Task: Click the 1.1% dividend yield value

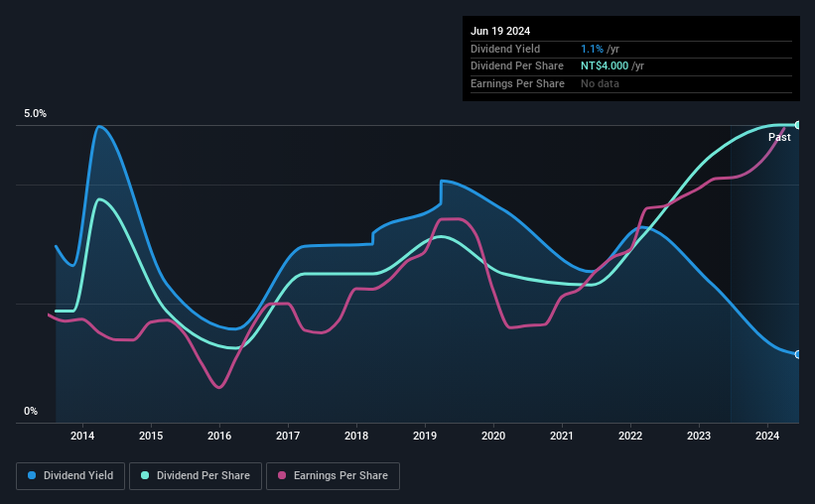Action: pos(592,49)
